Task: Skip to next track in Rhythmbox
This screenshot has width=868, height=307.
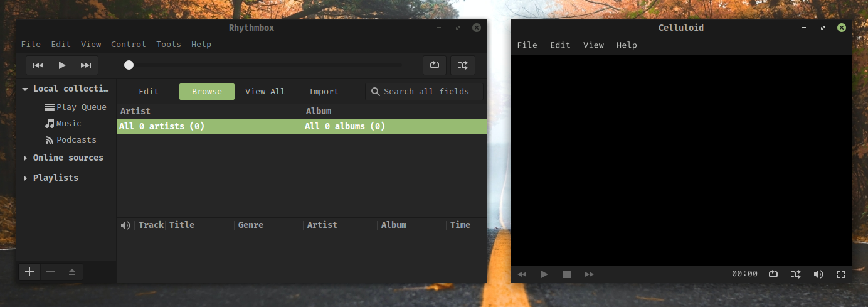Action: tap(86, 65)
